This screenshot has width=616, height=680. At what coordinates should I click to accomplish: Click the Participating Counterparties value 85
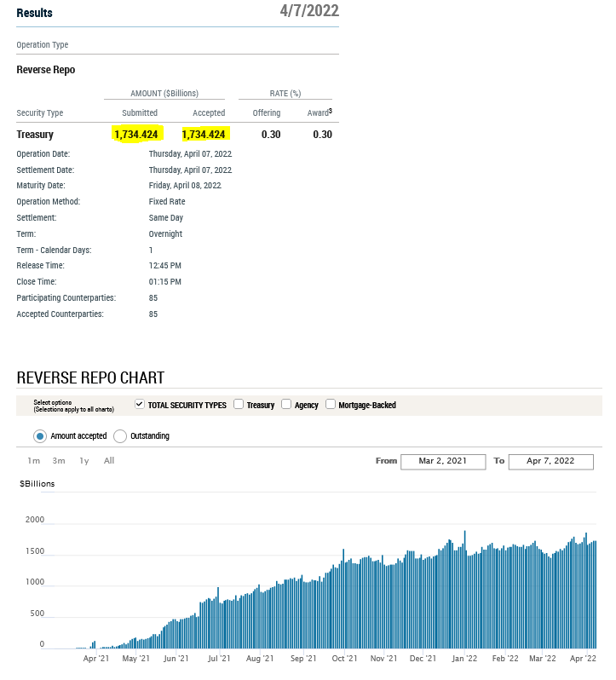(x=153, y=298)
